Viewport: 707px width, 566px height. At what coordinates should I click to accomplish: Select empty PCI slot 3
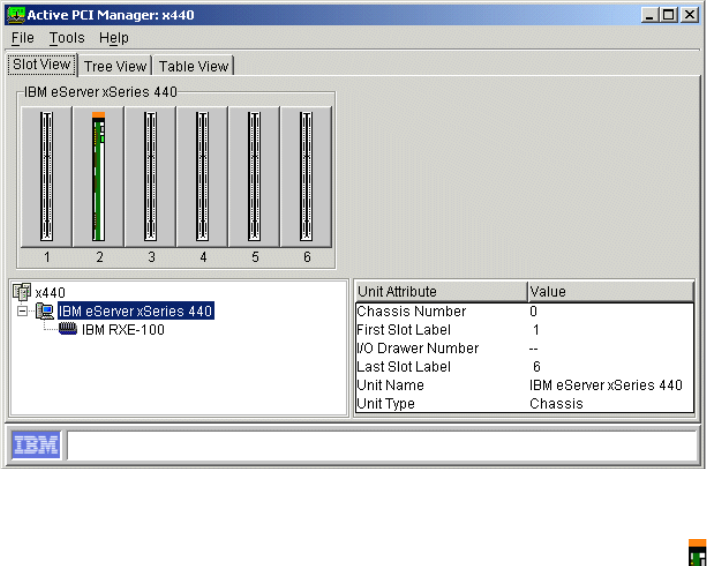click(x=151, y=176)
